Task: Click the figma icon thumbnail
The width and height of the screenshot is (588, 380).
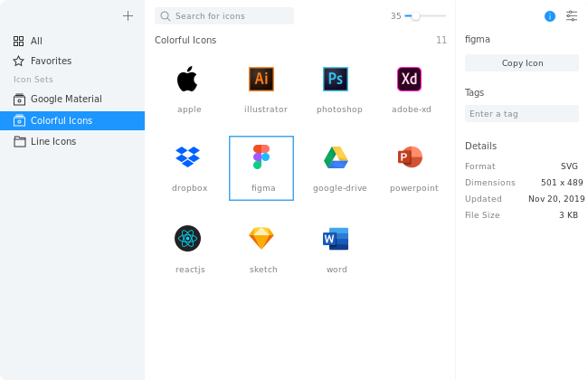Action: (261, 158)
